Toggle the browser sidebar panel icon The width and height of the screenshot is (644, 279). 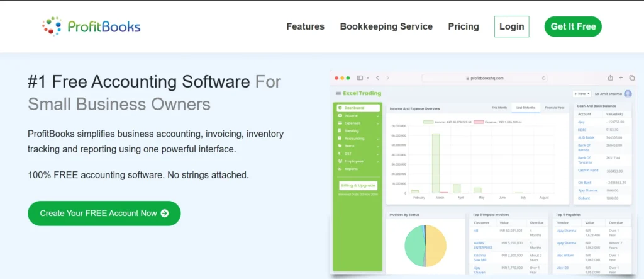[x=360, y=77]
